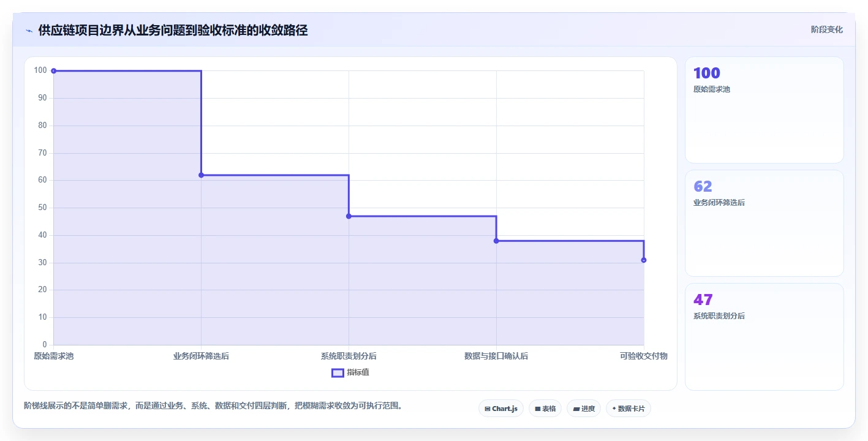Select the data point at 系统职责划分后 (47)
Viewport: 868px width, 441px height.
pyautogui.click(x=349, y=216)
